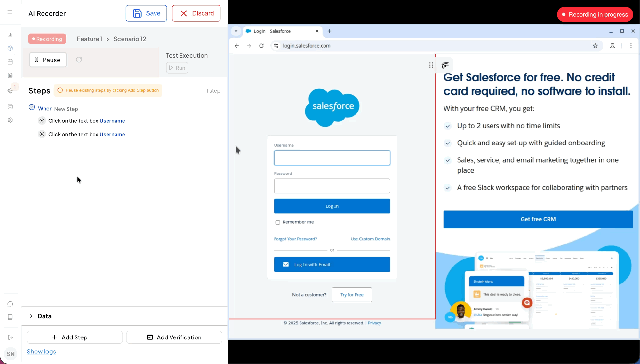Viewport: 640px width, 364px height.
Task: Open the database icon in sidebar
Action: click(10, 107)
